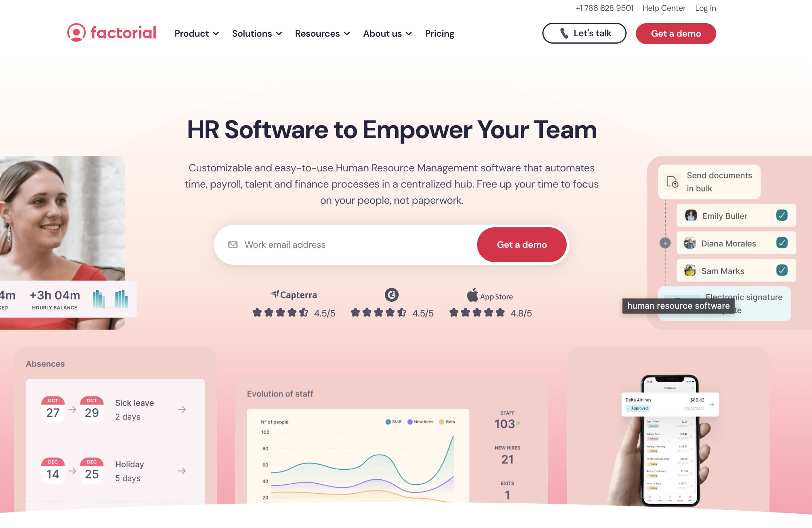This screenshot has width=812, height=528.
Task: Click the email envelope icon in input field
Action: pyautogui.click(x=233, y=244)
